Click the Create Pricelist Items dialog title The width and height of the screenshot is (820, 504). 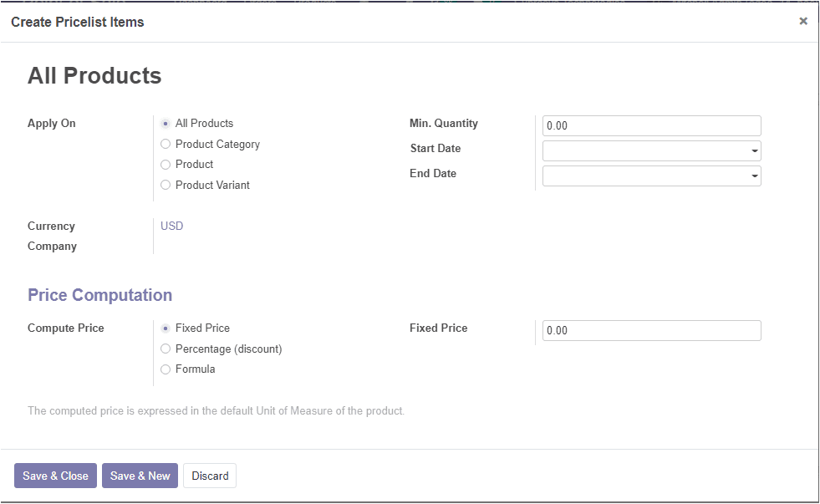78,22
